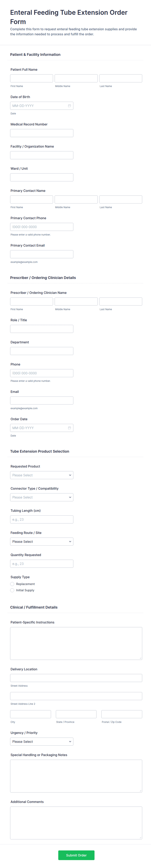Open the Feeding Route / Site dropdown
This screenshot has width=151, height=868.
tap(41, 542)
